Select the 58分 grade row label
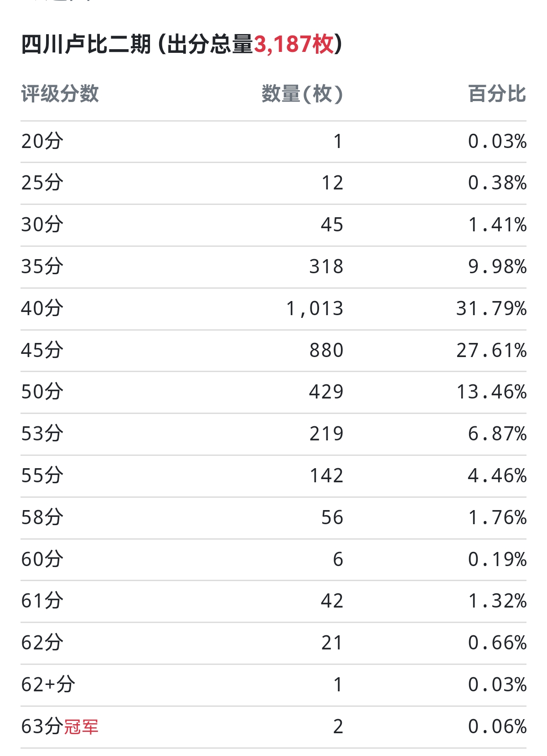547x756 pixels. point(42,518)
